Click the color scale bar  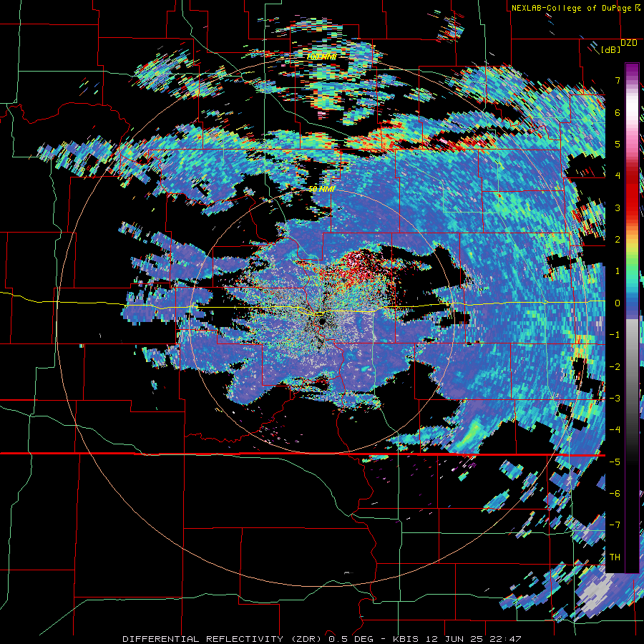[632, 318]
